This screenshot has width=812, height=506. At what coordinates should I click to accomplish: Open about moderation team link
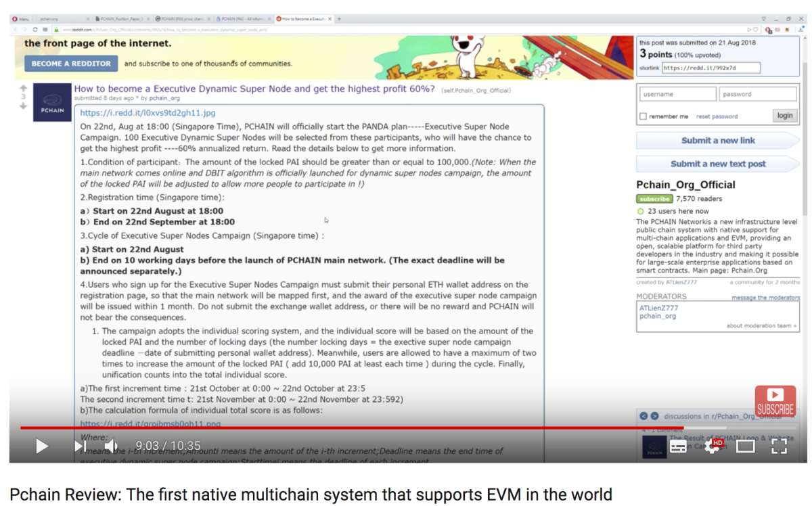click(x=761, y=326)
